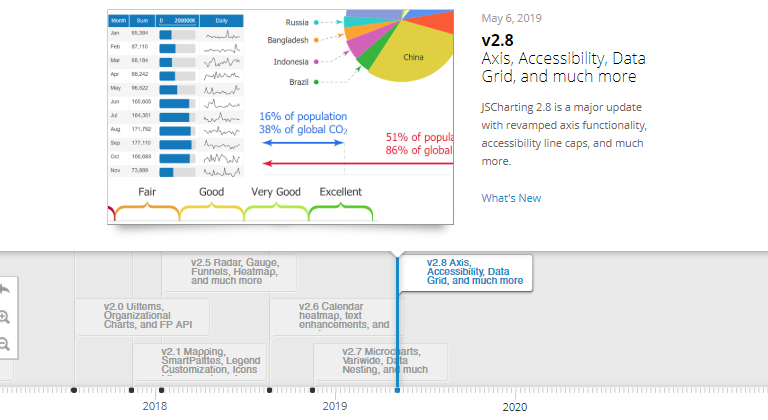Click the Brazil legend dot in preview
This screenshot has height=420, width=768.
tap(316, 82)
